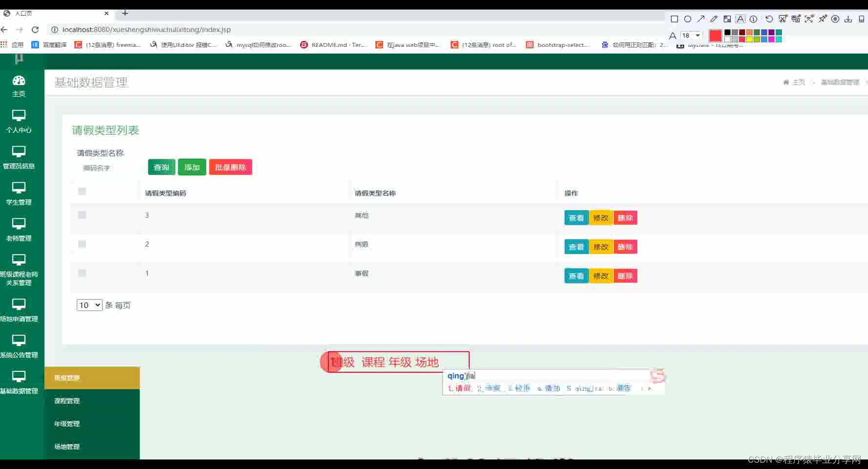Screen dimensions: 868x469
Task: Click the green 添加 button
Action: pyautogui.click(x=192, y=167)
